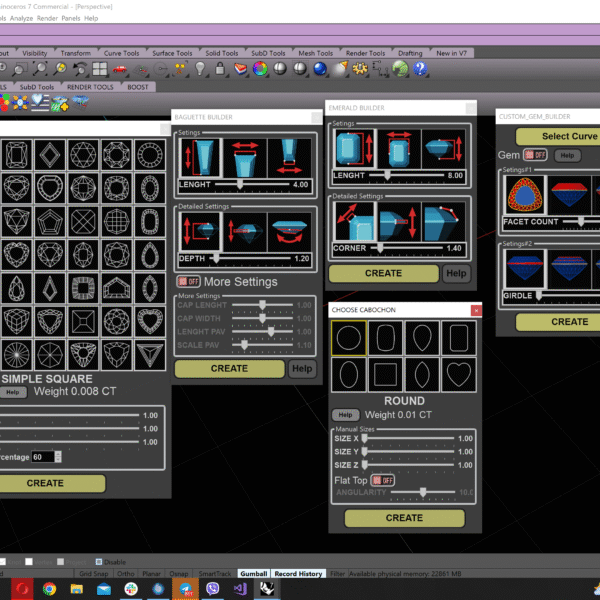Select the blue rendered sphere icon
This screenshot has width=600, height=600.
pos(320,69)
